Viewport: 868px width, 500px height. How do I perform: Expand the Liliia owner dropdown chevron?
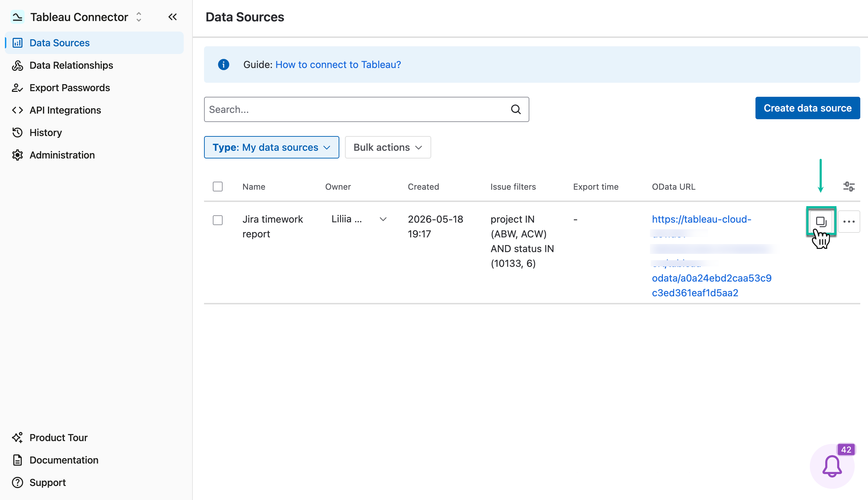(x=383, y=219)
